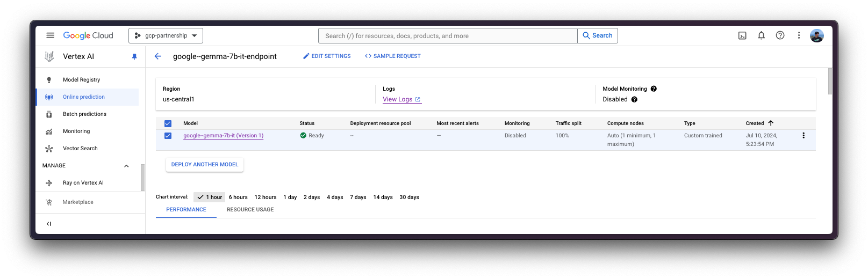
Task: Open the hamburger navigation menu
Action: click(x=50, y=35)
